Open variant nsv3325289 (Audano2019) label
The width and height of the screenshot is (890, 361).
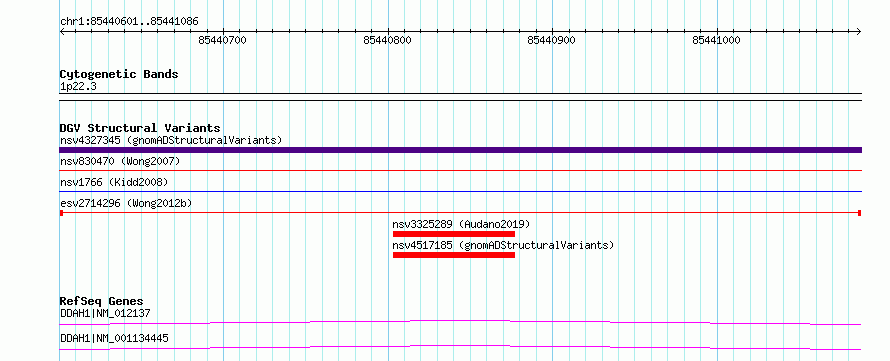tap(461, 224)
